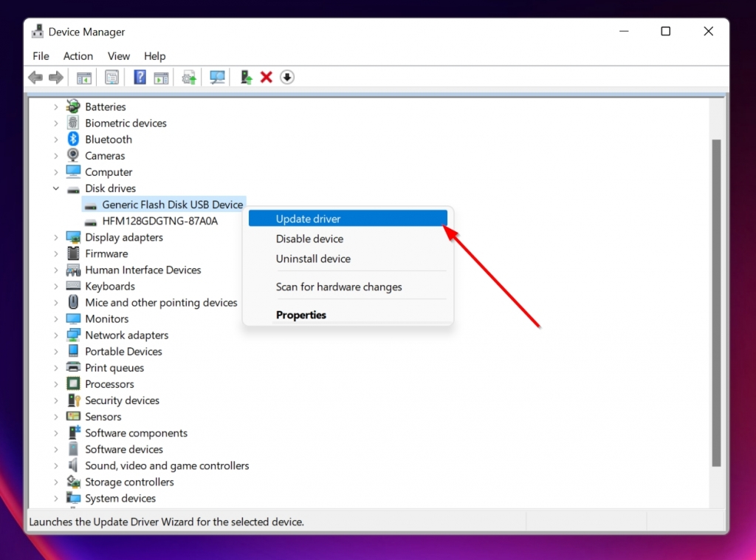Click the Update driver software toolbar icon

point(188,77)
